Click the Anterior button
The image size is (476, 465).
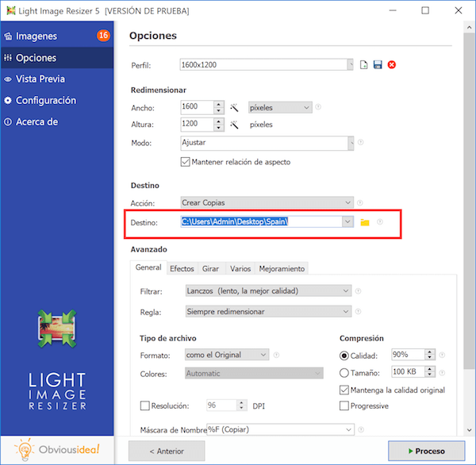coord(167,451)
